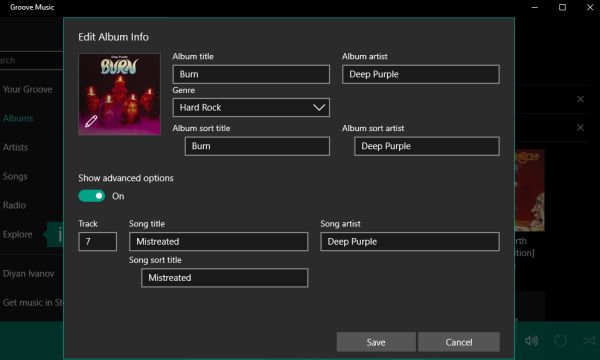Edit album art pencil icon
The image size is (600, 360).
pos(91,121)
